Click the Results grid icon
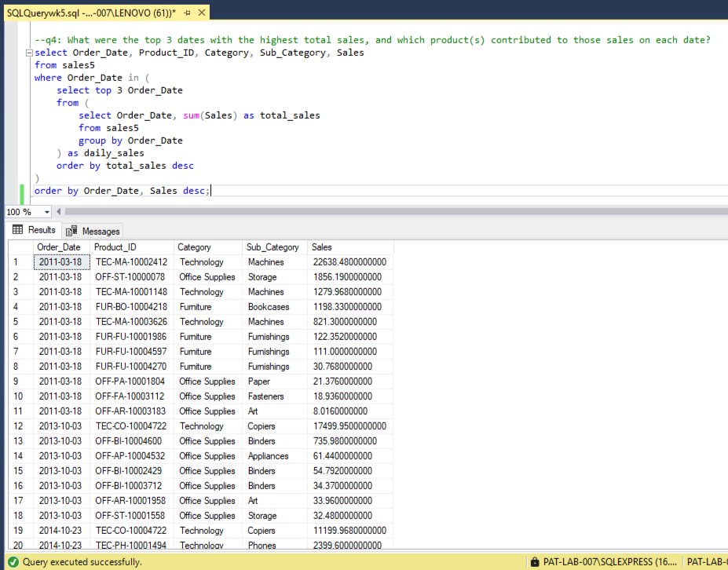The image size is (728, 570). pos(17,229)
